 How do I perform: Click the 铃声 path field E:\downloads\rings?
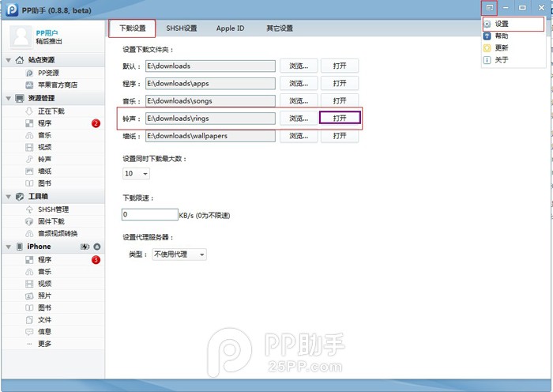point(211,119)
